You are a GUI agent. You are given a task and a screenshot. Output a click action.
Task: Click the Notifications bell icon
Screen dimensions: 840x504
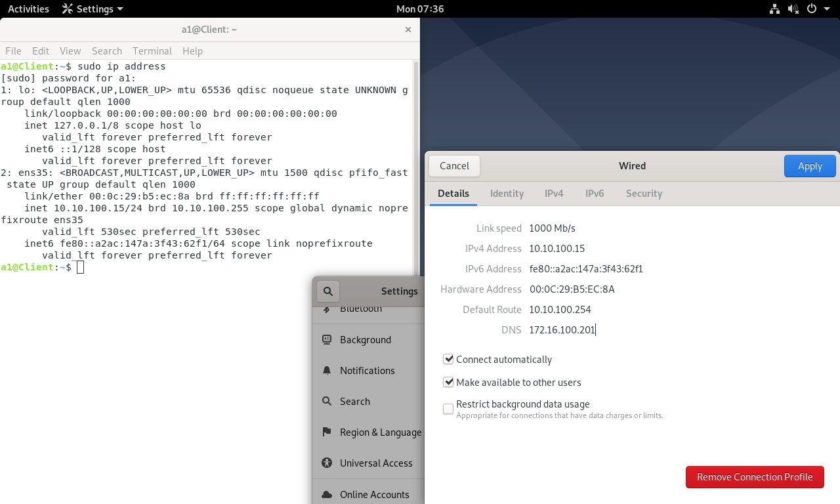point(327,371)
